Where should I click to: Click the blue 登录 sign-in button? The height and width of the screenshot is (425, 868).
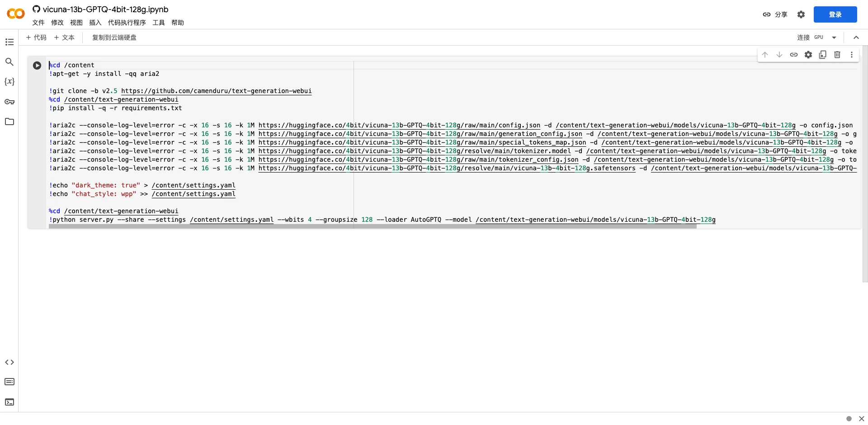pyautogui.click(x=835, y=14)
